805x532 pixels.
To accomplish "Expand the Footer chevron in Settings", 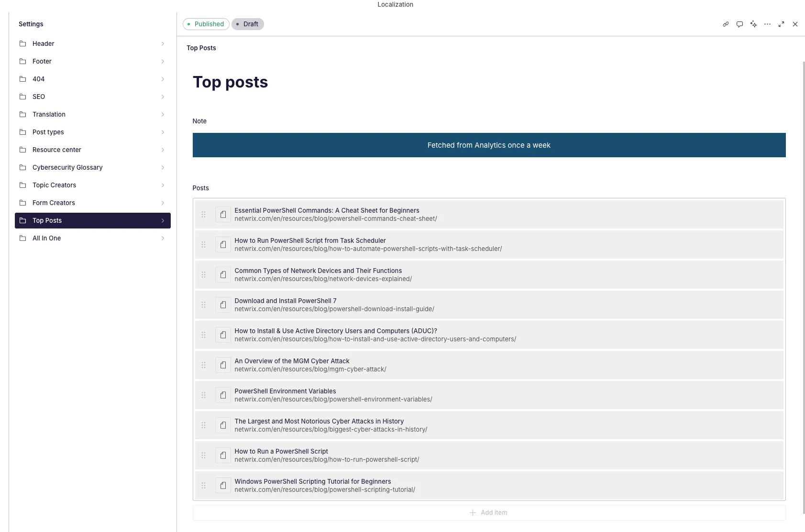I will click(163, 61).
